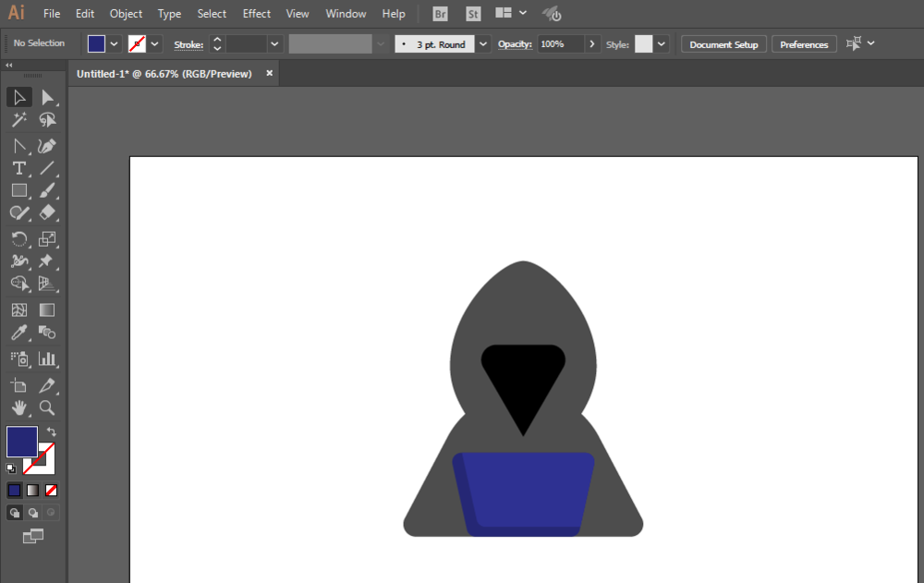This screenshot has height=583, width=924.
Task: Select the Zoom magnifier tool
Action: click(x=47, y=407)
